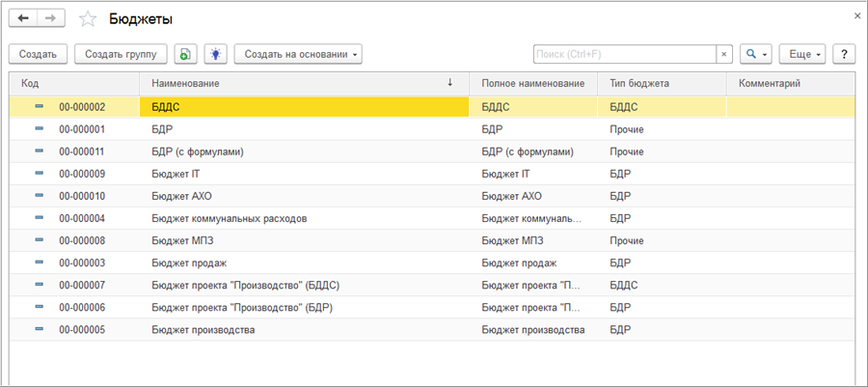Click inside the Поиск search field
Image resolution: width=868 pixels, height=387 pixels.
(x=624, y=54)
